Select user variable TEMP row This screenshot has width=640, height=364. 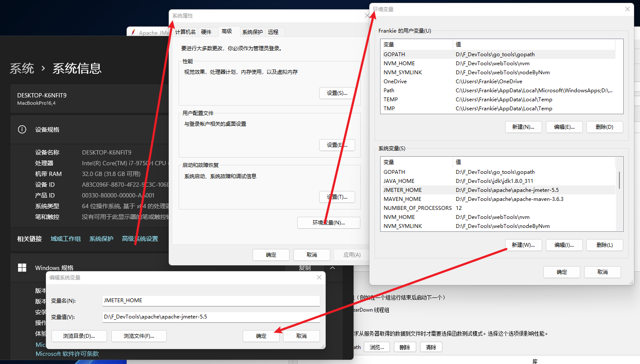[499, 100]
